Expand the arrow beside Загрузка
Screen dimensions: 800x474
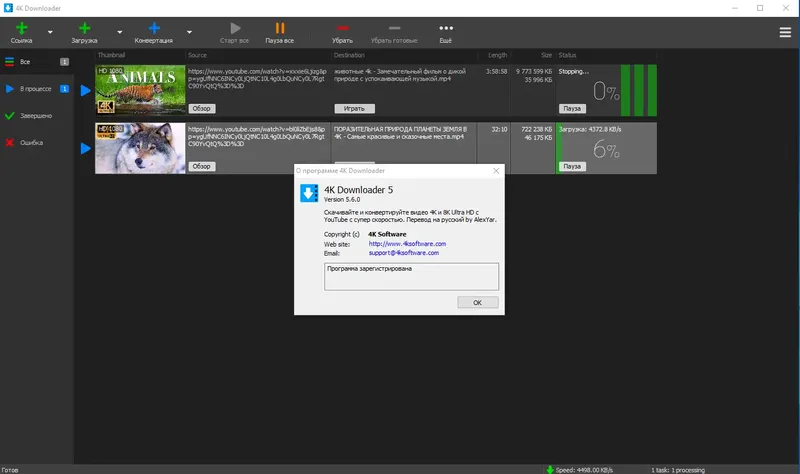[x=120, y=32]
